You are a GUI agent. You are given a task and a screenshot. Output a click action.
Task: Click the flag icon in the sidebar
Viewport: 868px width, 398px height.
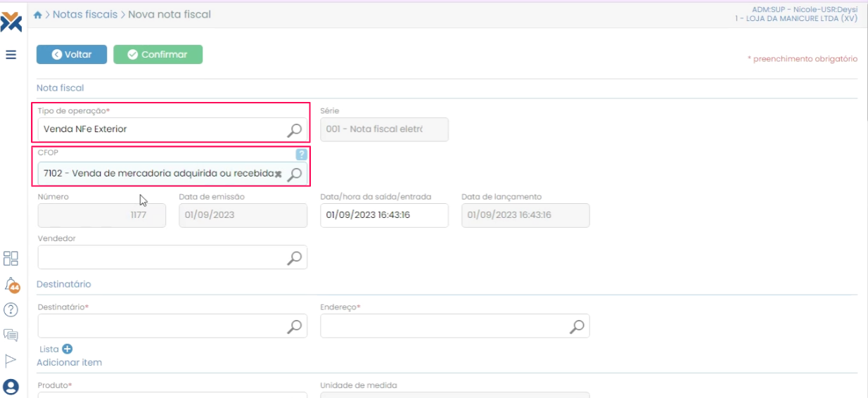pyautogui.click(x=11, y=361)
